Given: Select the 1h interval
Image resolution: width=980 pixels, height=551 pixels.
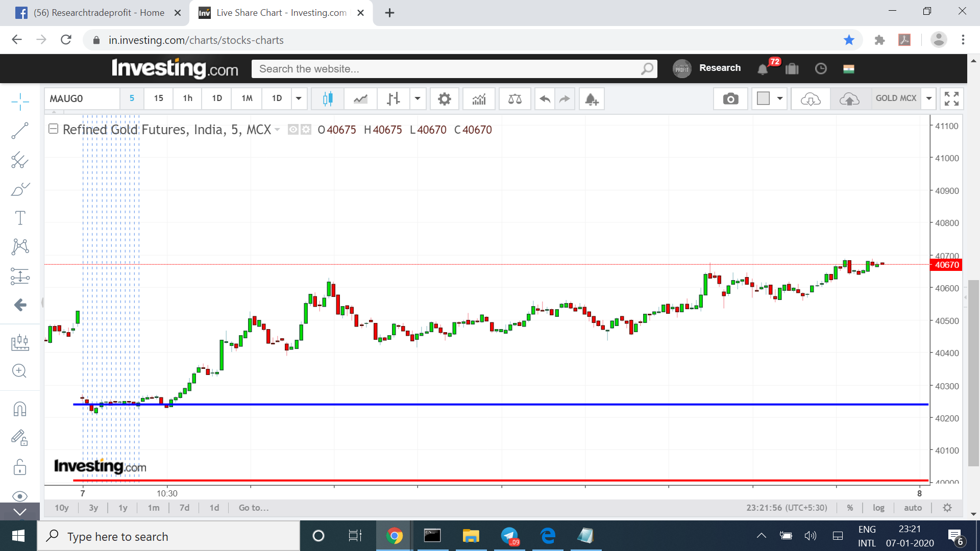Looking at the screenshot, I should (x=188, y=98).
